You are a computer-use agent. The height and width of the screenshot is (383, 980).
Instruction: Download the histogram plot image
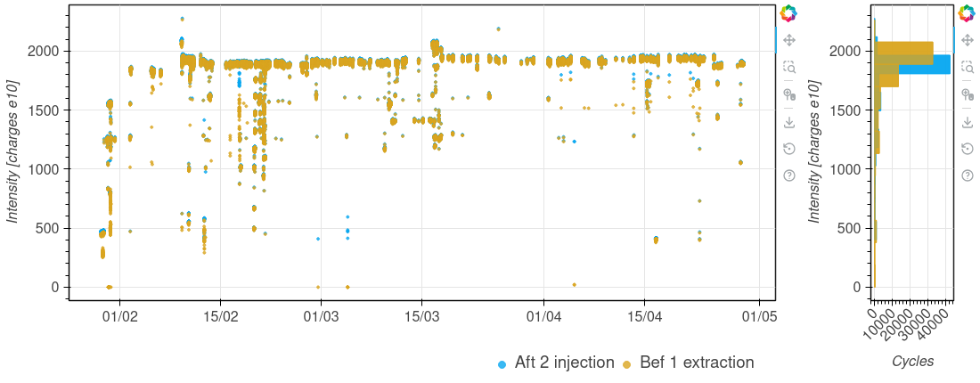[967, 121]
